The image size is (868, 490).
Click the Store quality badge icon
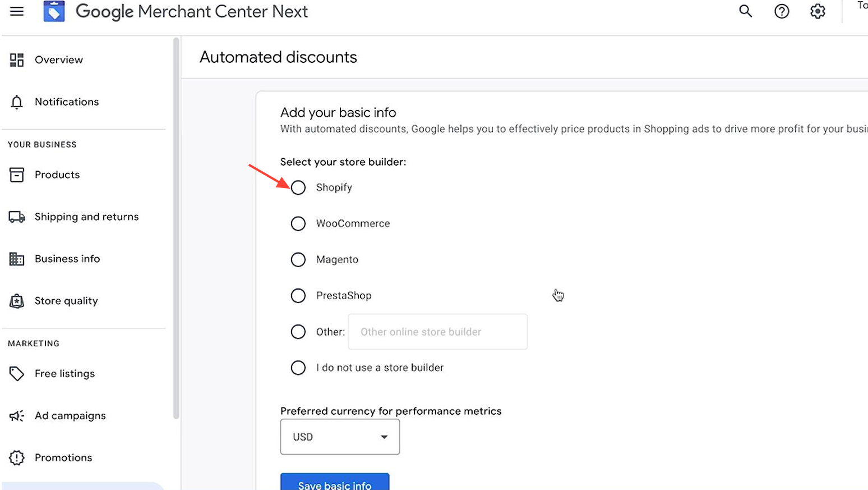tap(17, 301)
